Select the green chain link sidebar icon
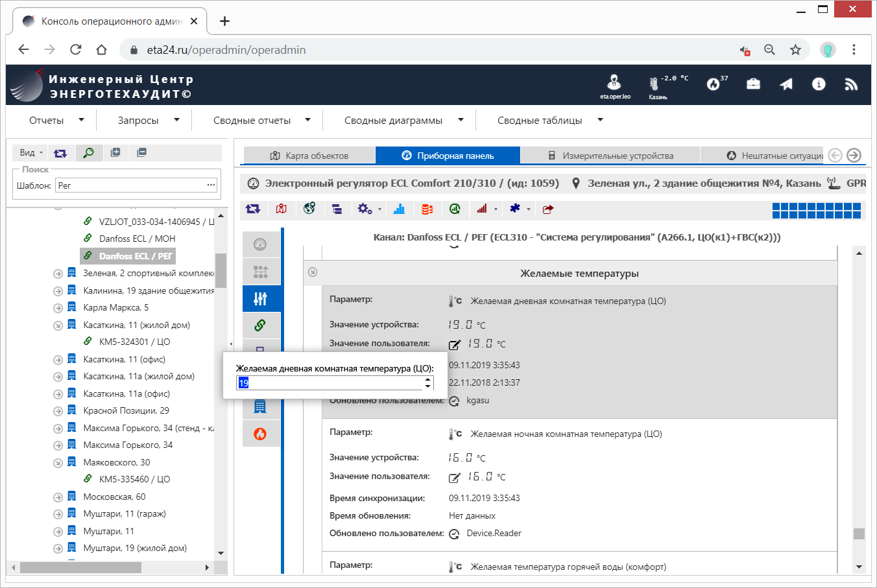 pos(260,325)
